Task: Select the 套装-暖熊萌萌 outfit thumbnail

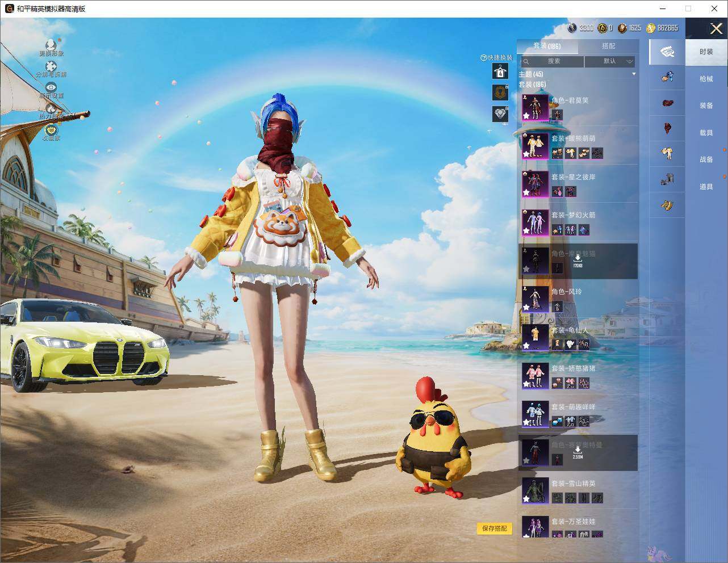Action: (x=535, y=146)
